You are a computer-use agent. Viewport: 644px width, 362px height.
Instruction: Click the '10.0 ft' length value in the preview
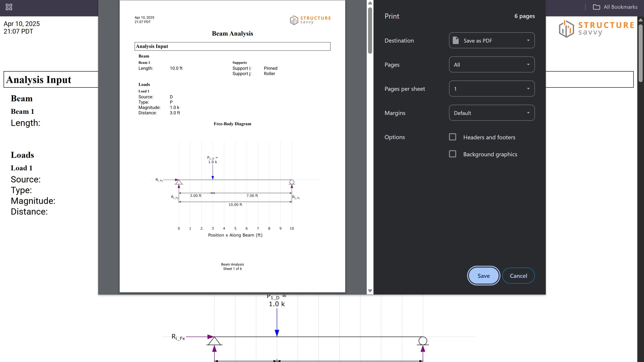[x=176, y=68]
